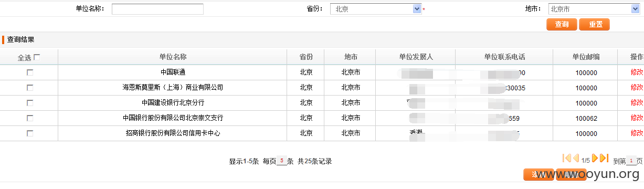Viewport: 644px width, 189px height.
Task: Click 修改 link for 海恩斯莫里斯 row
Action: click(637, 87)
